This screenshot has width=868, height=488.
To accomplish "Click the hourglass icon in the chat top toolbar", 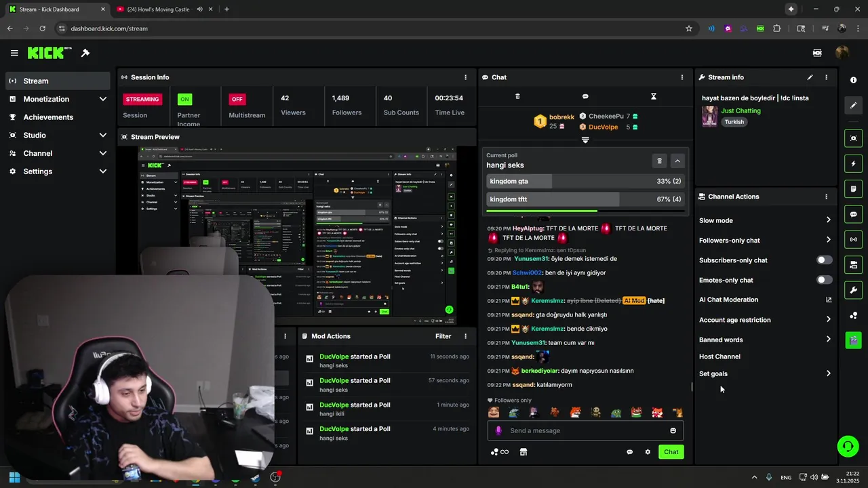I will (654, 96).
